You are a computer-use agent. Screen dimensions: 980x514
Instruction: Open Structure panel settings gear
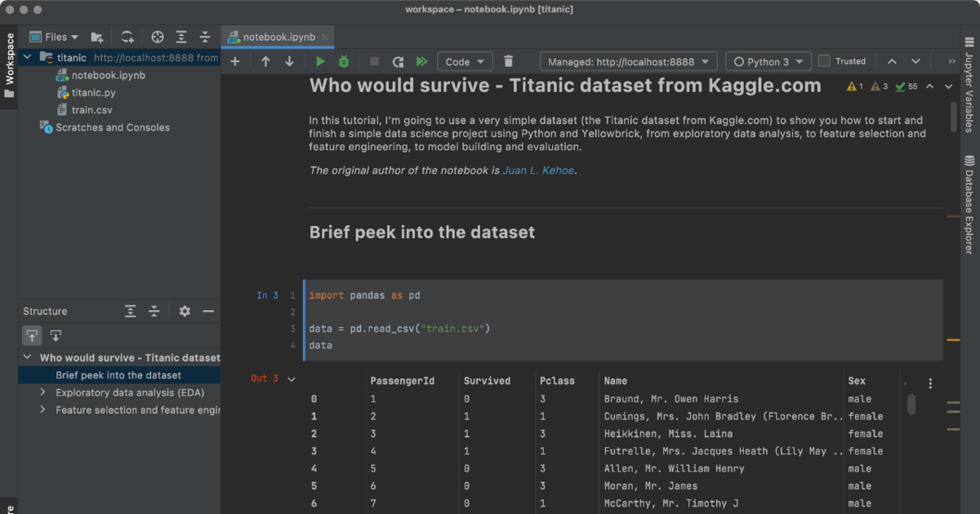(x=185, y=311)
